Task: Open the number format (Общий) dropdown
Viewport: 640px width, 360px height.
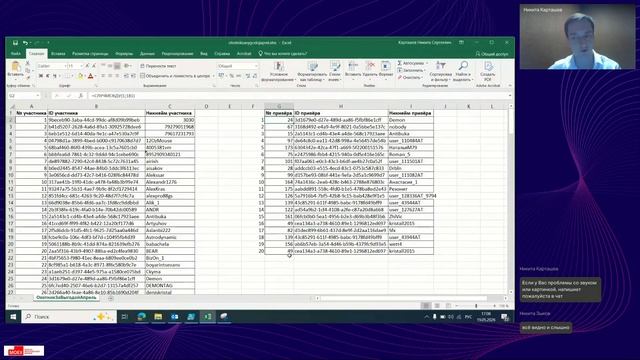Action: (x=256, y=66)
